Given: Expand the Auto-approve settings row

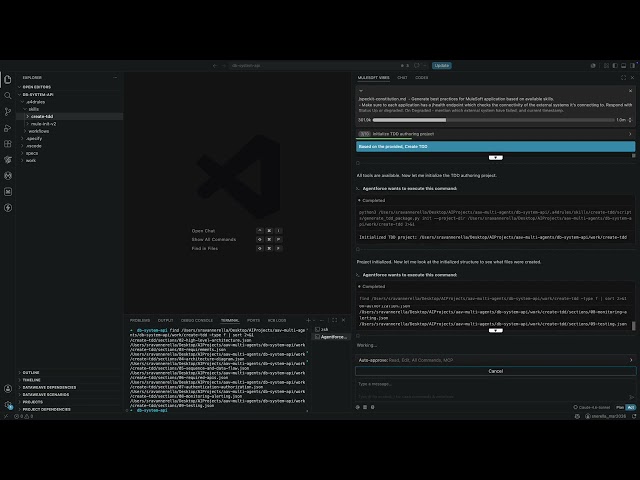Looking at the screenshot, I should pyautogui.click(x=496, y=360).
